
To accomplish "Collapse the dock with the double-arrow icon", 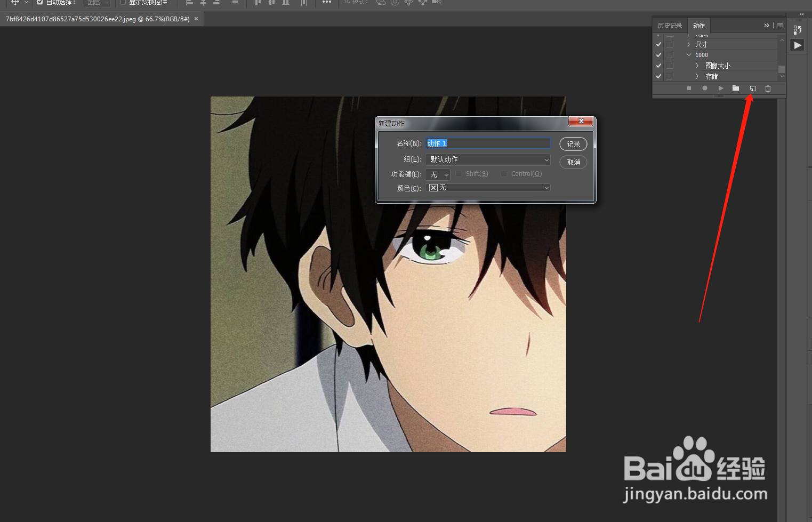I will point(801,14).
